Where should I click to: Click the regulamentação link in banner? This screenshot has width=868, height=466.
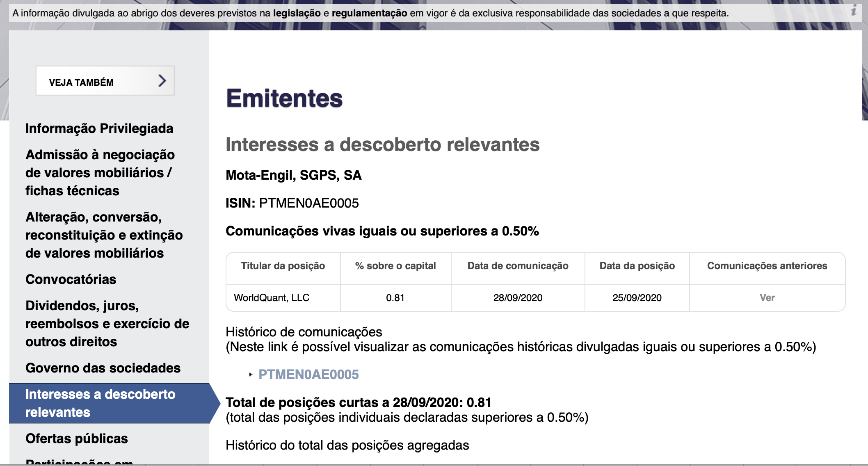[x=369, y=13]
